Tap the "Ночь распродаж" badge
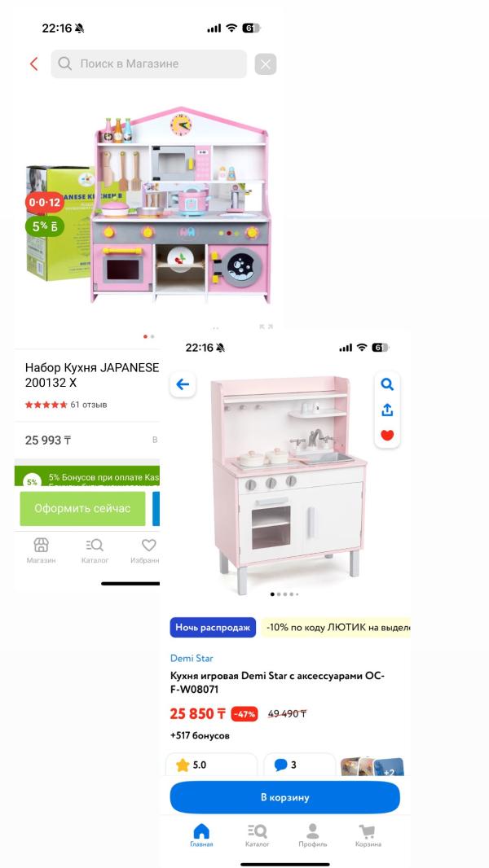Image resolution: width=489 pixels, height=868 pixels. 213,628
